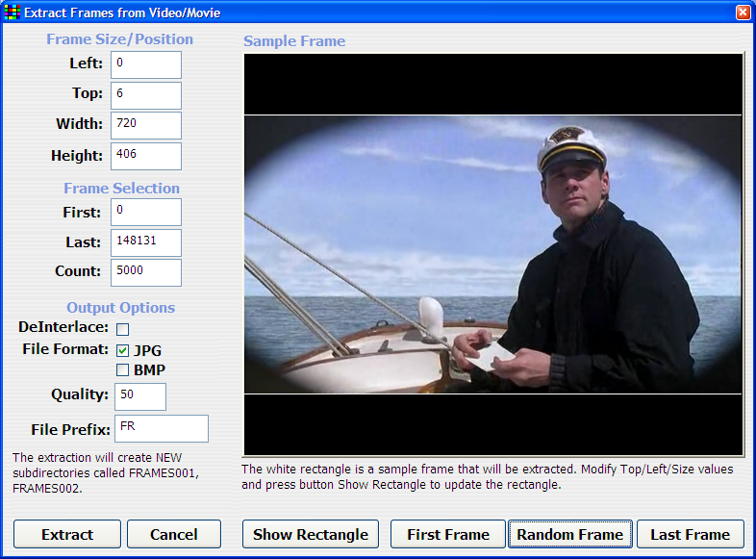Click the app icon in title bar
The width and height of the screenshot is (756, 559).
tap(13, 13)
